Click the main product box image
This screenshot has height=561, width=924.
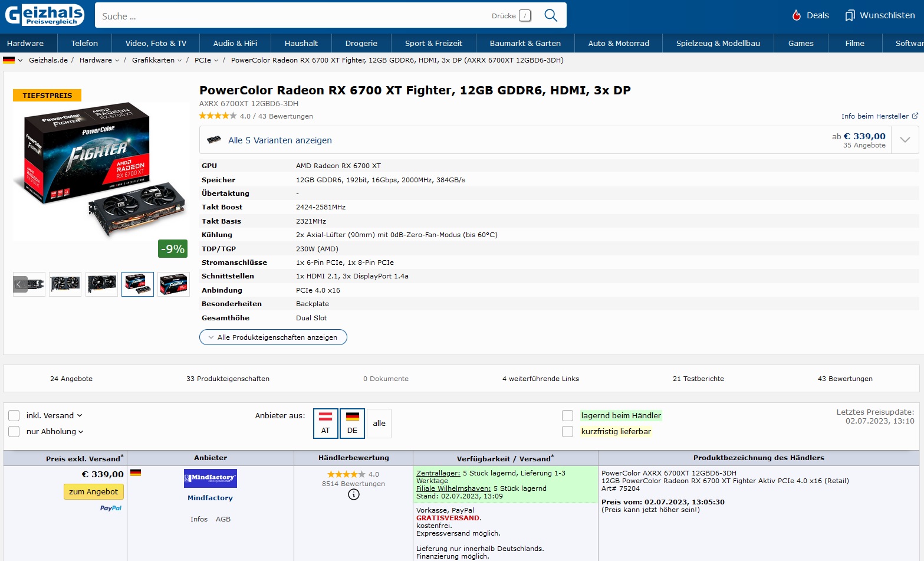100,172
